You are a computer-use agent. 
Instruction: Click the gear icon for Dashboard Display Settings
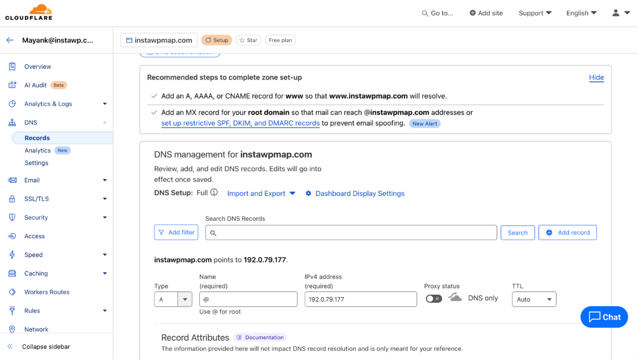(x=309, y=193)
